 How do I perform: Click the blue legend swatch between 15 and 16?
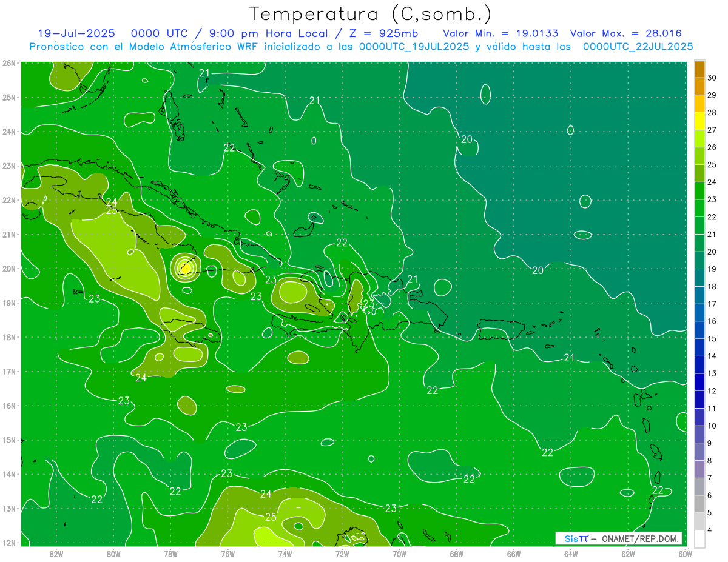pyautogui.click(x=699, y=330)
